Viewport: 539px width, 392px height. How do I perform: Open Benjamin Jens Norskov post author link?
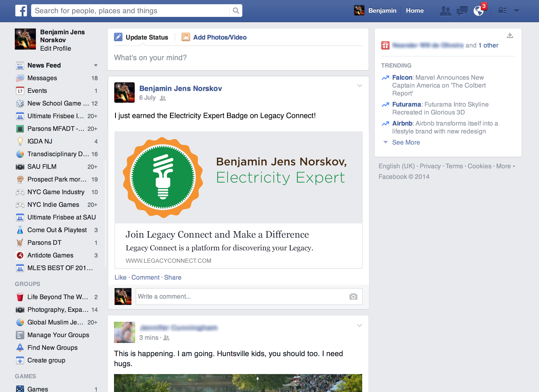point(181,88)
